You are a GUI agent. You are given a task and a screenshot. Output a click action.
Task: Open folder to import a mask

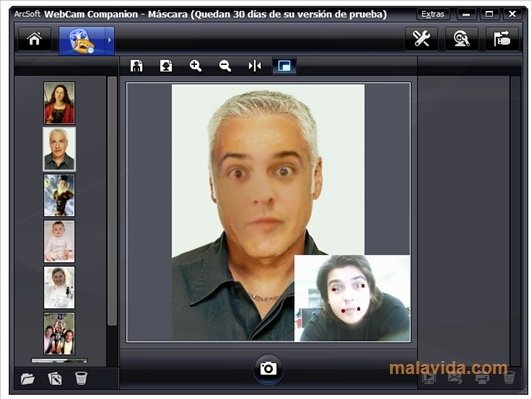click(28, 378)
